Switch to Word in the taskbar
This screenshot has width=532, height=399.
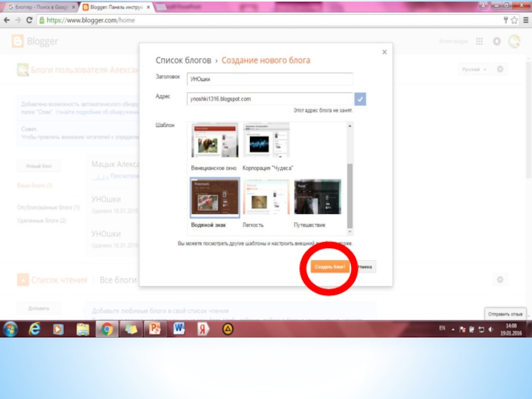click(179, 329)
